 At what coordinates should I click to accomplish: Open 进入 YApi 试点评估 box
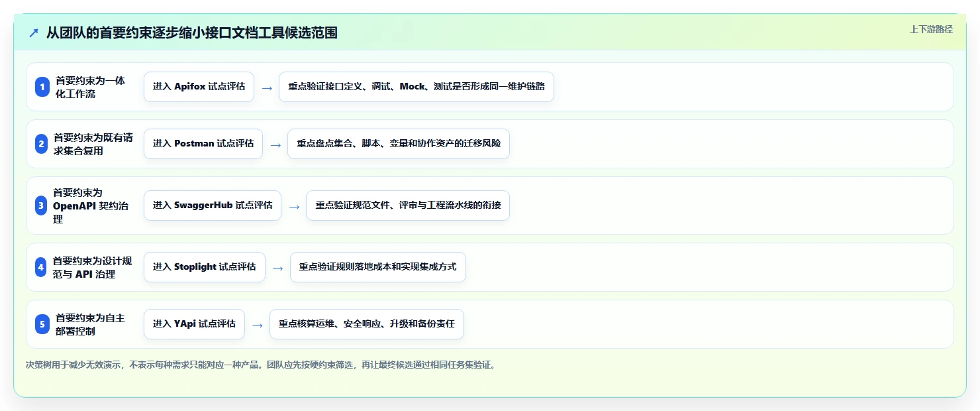(194, 324)
